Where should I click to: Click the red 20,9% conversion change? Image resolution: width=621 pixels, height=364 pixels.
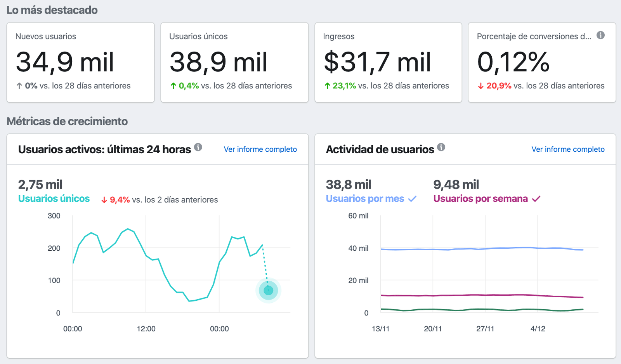coord(494,86)
